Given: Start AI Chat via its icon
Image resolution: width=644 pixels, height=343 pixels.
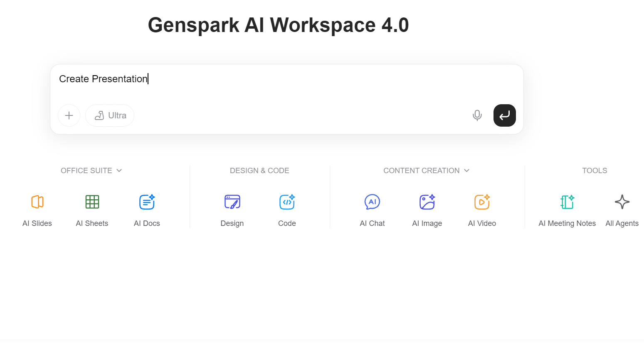Looking at the screenshot, I should pyautogui.click(x=373, y=202).
